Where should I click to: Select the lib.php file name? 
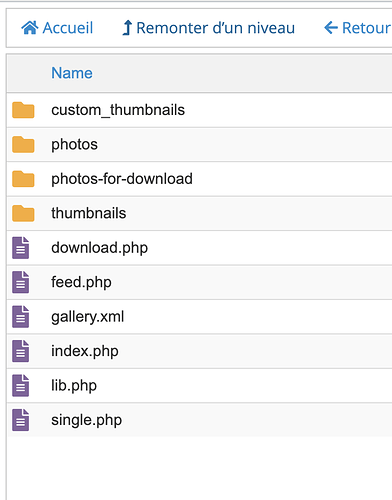[x=74, y=386]
